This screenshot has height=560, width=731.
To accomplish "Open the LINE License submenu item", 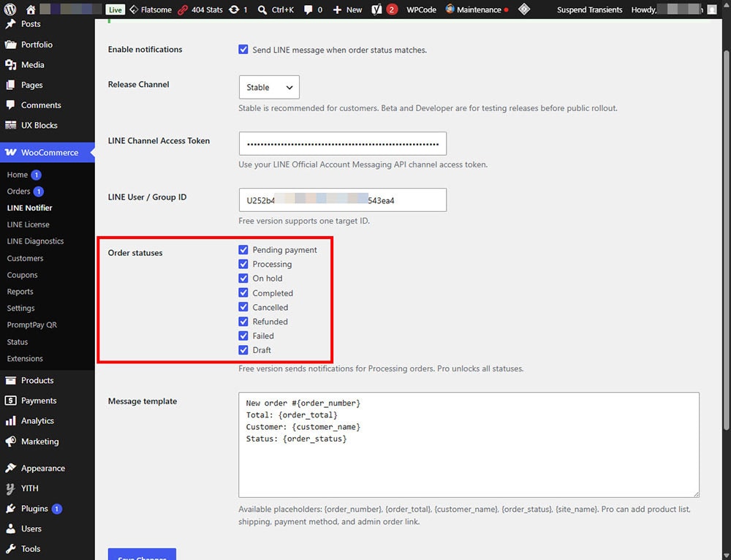I will (x=28, y=224).
